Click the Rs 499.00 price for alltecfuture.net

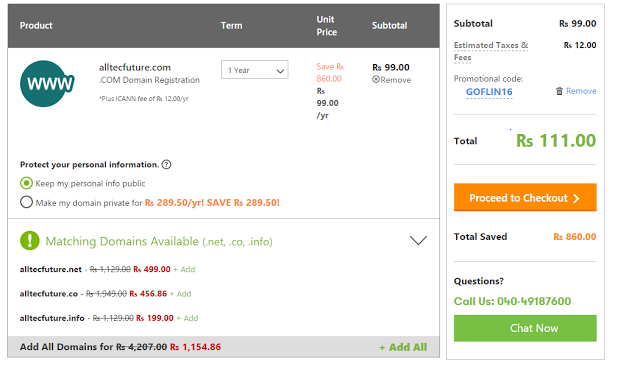coord(152,269)
